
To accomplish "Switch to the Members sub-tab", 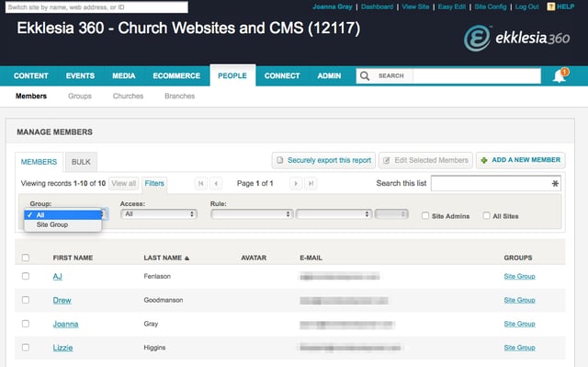I will (31, 96).
